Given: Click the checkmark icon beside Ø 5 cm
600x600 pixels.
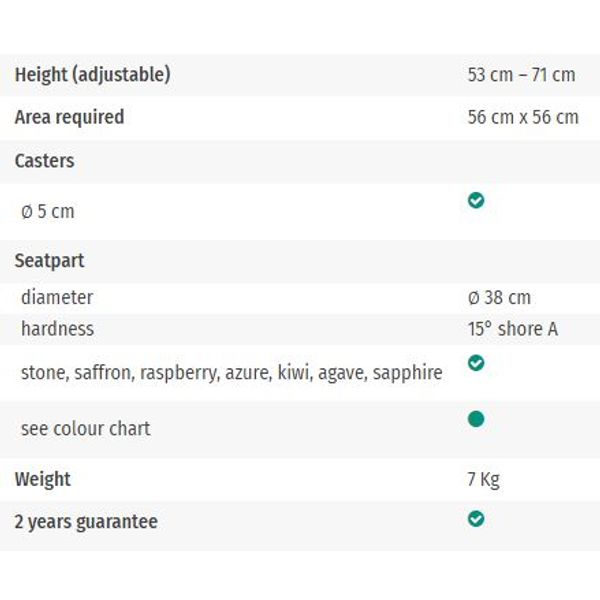Looking at the screenshot, I should (476, 200).
